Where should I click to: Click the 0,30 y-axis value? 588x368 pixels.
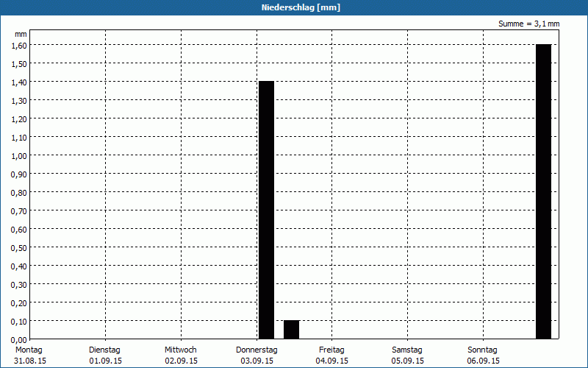coord(19,285)
